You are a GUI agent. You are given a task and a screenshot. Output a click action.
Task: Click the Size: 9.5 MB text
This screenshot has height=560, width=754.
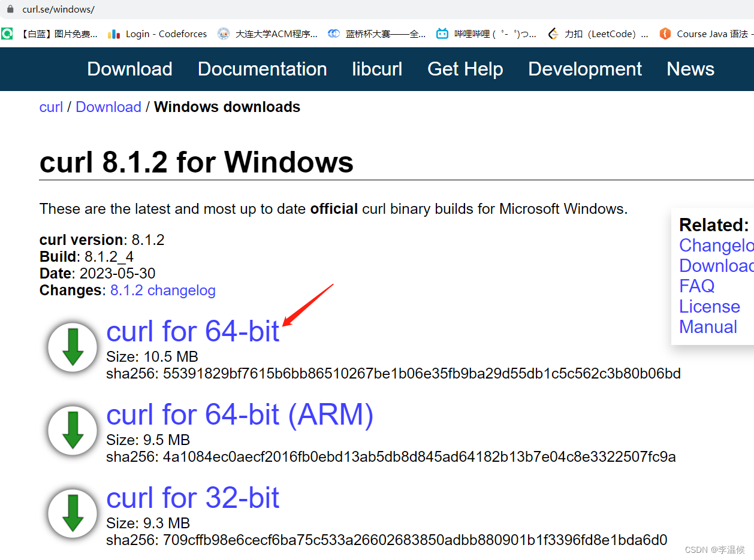pyautogui.click(x=148, y=440)
